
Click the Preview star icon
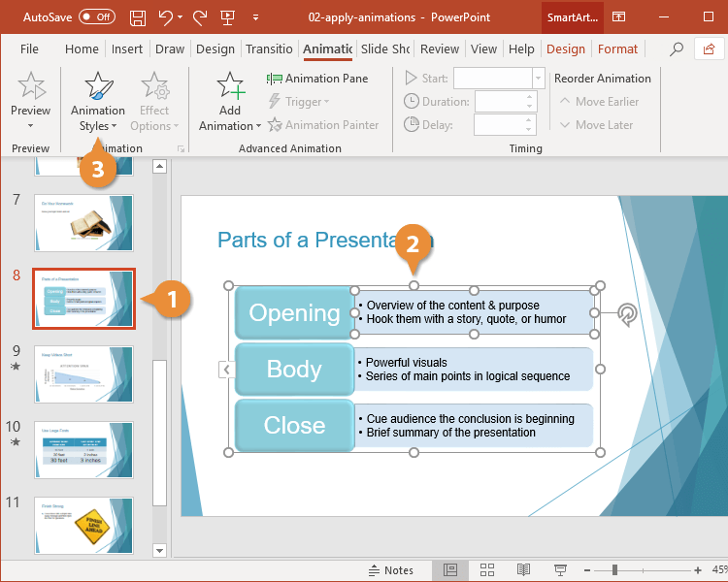tap(30, 86)
